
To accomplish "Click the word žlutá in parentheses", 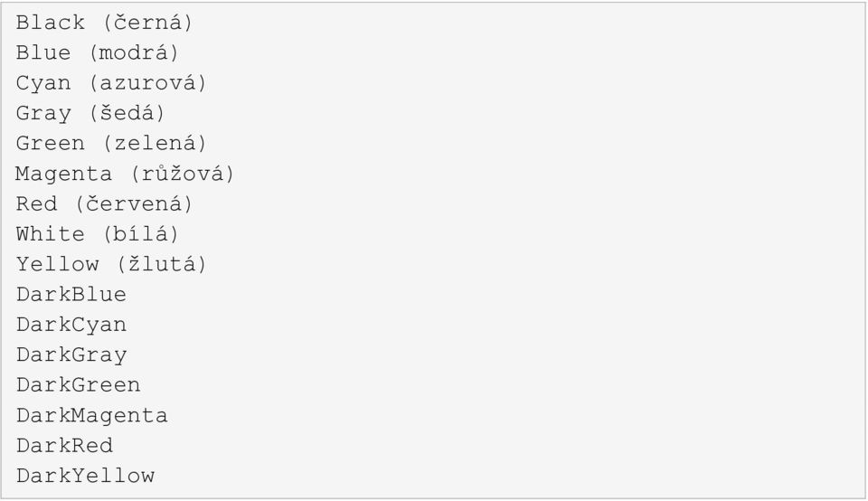I will pyautogui.click(x=162, y=264).
